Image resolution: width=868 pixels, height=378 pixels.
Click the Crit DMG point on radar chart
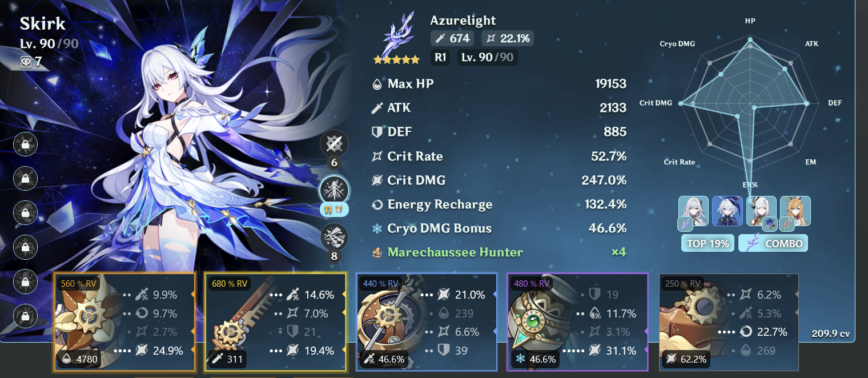(680, 103)
